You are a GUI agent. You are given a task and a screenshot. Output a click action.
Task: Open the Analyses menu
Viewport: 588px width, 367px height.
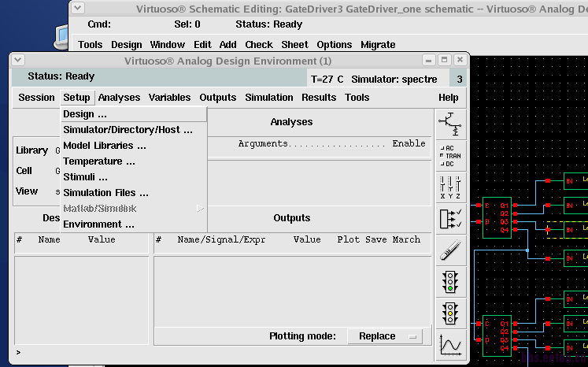tap(119, 98)
